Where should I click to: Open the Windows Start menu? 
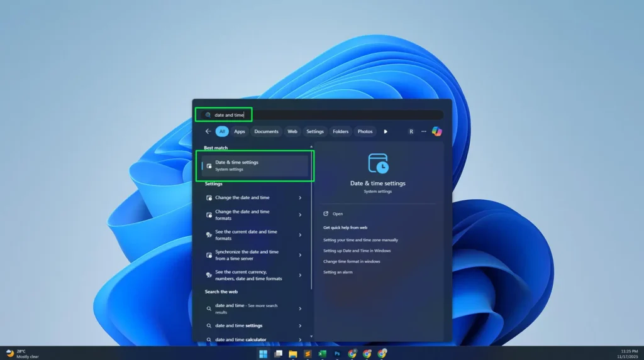[x=264, y=354]
